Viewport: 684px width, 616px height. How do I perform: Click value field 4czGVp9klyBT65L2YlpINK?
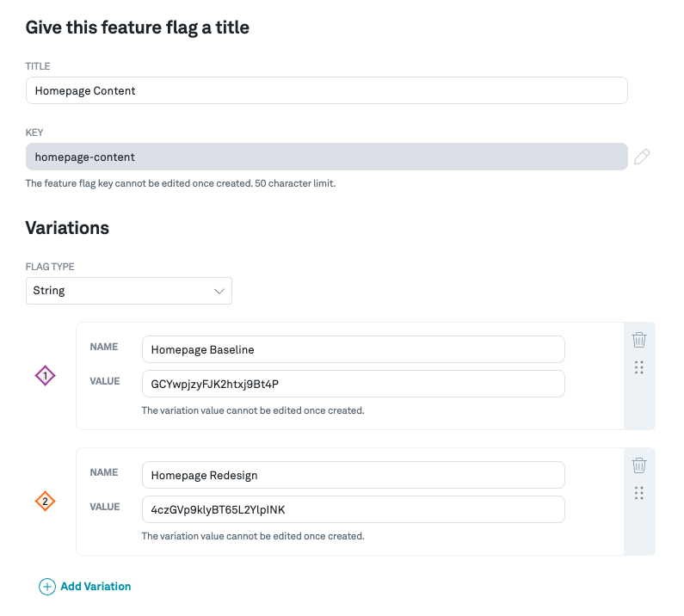pos(354,509)
